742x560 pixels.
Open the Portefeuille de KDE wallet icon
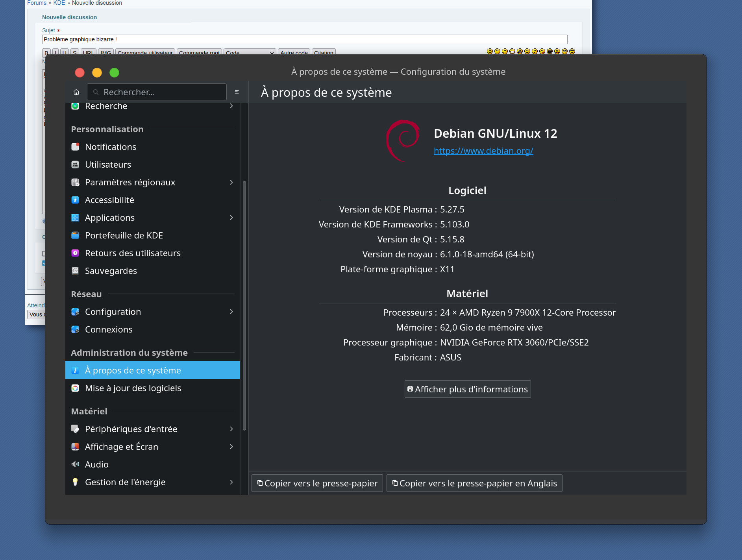coord(75,235)
